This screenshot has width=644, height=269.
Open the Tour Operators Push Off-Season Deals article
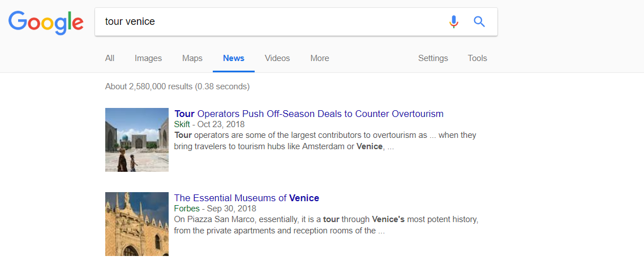(x=309, y=114)
